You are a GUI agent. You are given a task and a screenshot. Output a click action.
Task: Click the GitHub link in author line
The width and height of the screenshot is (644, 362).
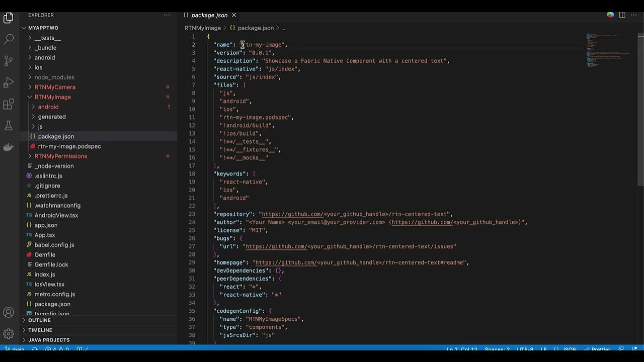[x=456, y=222]
